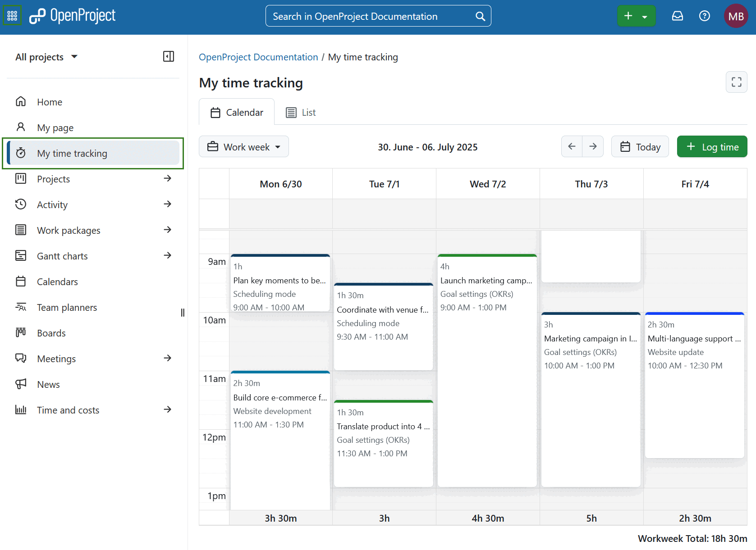Select the Boards sidebar icon
The height and width of the screenshot is (550, 756).
click(x=21, y=333)
